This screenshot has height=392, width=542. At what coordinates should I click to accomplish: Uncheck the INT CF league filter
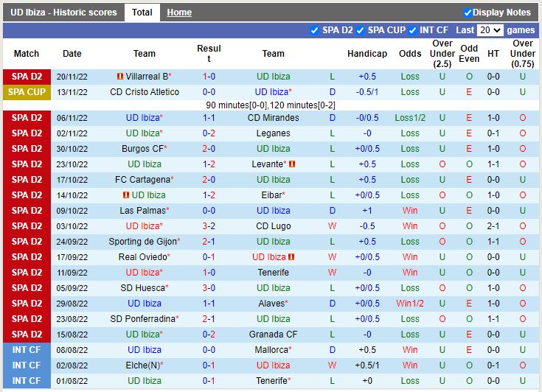[412, 30]
